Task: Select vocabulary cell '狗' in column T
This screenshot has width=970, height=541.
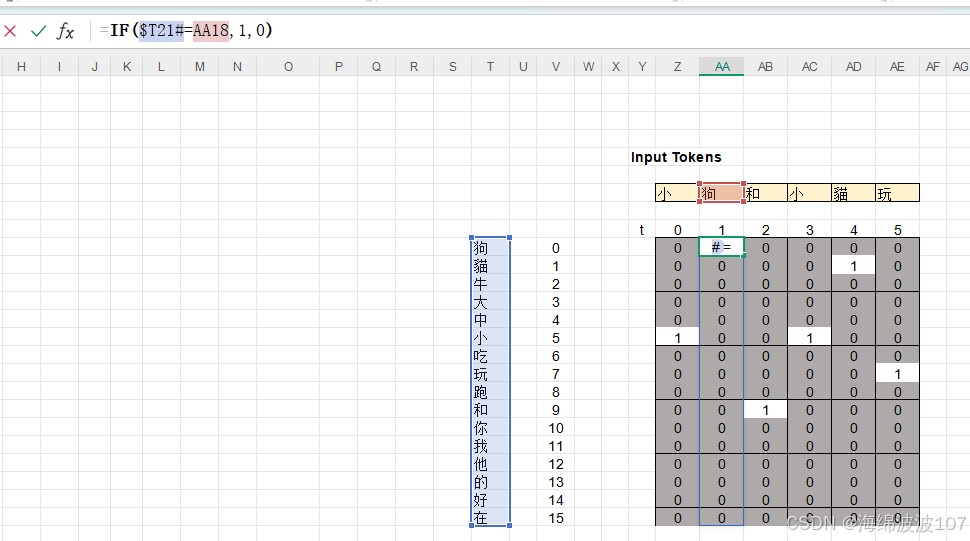Action: 490,248
